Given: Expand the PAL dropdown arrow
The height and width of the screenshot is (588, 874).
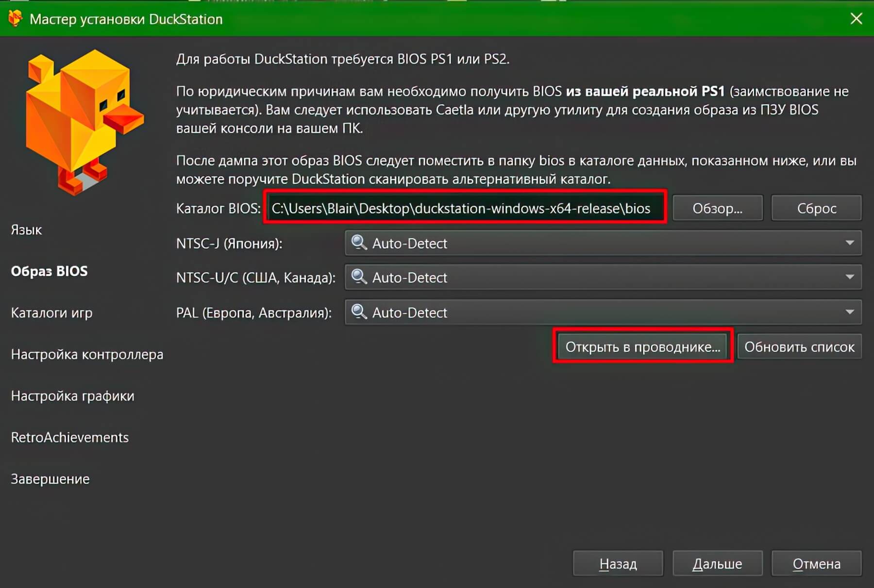Looking at the screenshot, I should [850, 312].
